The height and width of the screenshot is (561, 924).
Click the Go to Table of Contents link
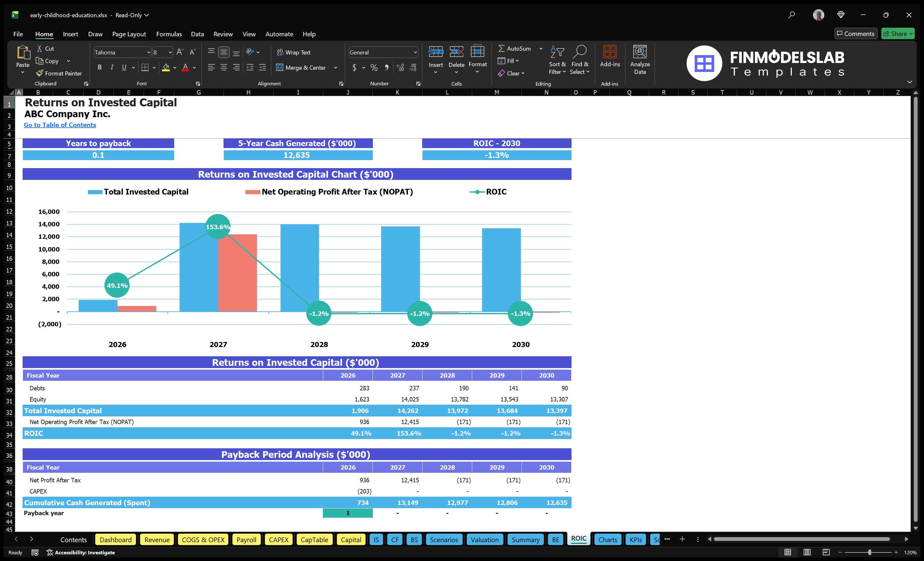[60, 125]
